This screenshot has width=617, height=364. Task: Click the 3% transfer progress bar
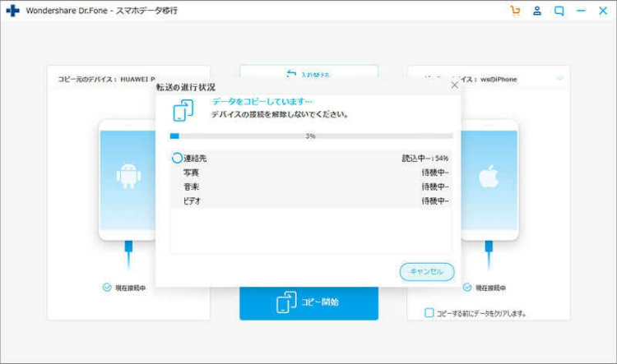point(310,136)
